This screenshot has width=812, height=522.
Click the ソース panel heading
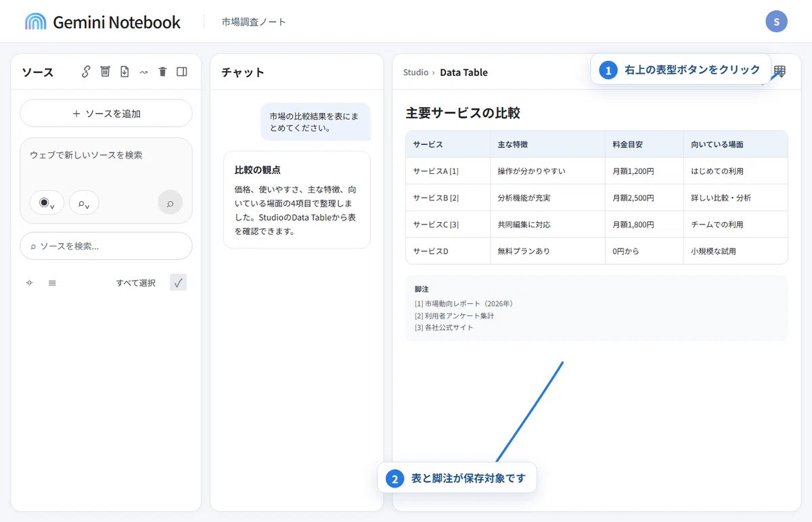coord(37,72)
